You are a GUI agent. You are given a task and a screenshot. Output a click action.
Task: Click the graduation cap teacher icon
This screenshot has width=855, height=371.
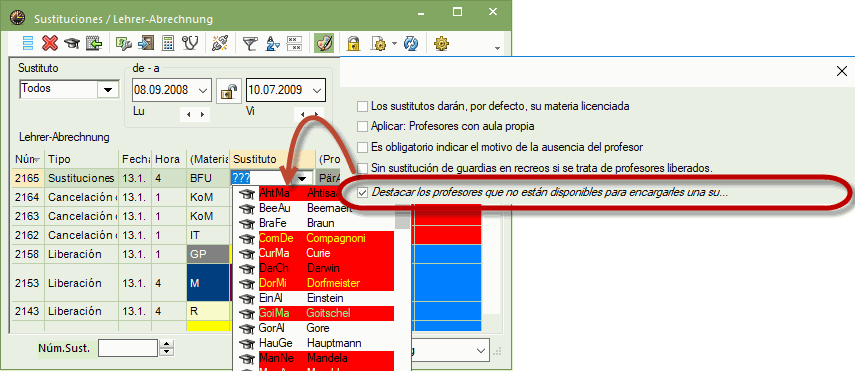coord(71,44)
